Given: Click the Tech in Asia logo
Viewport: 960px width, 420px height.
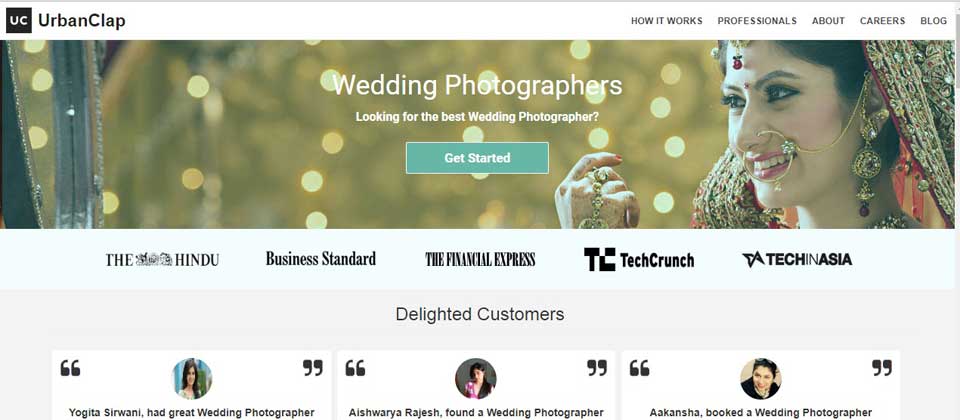Looking at the screenshot, I should pyautogui.click(x=797, y=260).
